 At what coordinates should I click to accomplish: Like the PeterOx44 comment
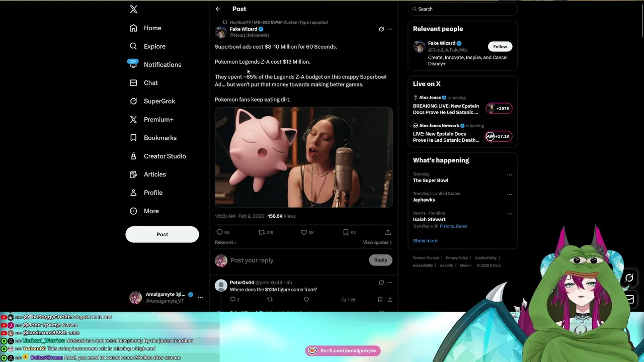(306, 300)
